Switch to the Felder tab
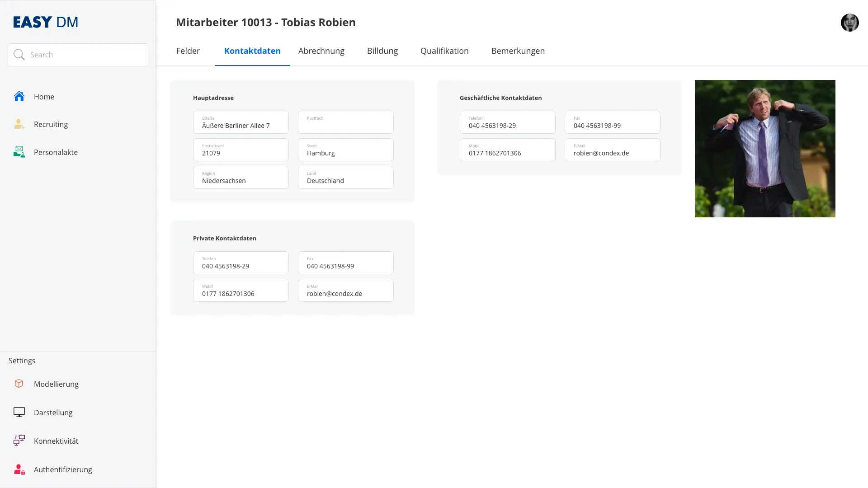Viewport: 868px width, 488px height. [188, 51]
